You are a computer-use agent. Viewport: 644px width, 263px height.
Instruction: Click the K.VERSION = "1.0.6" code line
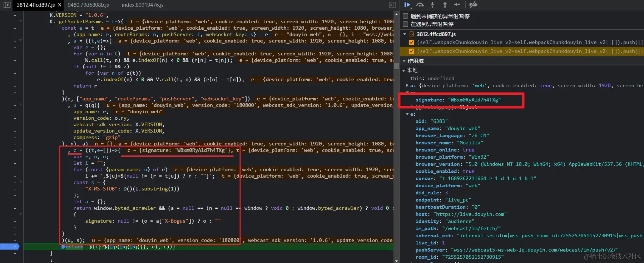79,15
